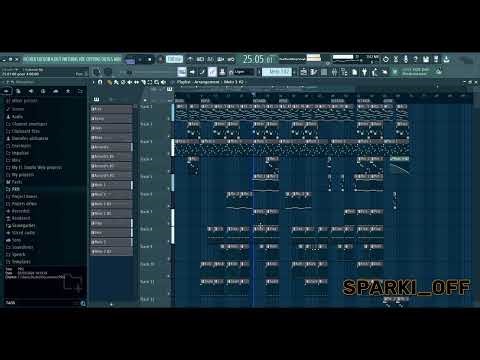Click the highlighted fourth view shortcut icon
480x360 pixels.
[x=212, y=72]
